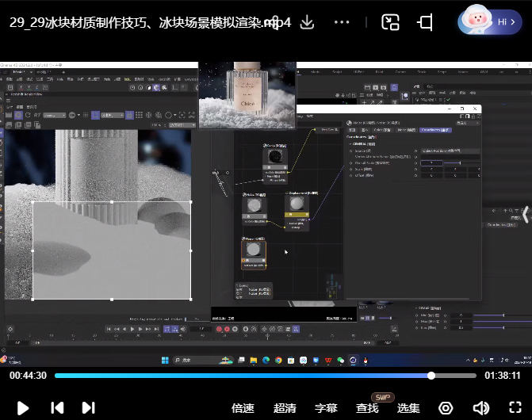Toggle 字幕 subtitles

point(326,408)
